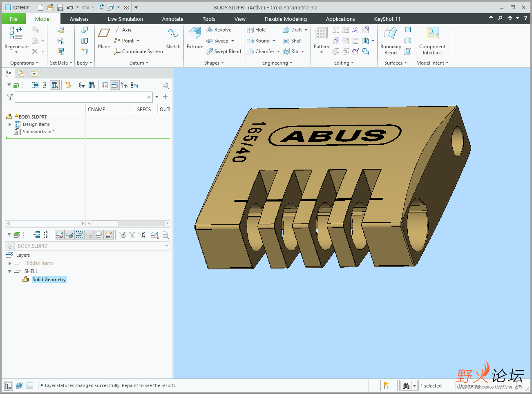Image resolution: width=532 pixels, height=394 pixels.
Task: Toggle the navigator panel icon in status bar
Action: click(x=9, y=386)
